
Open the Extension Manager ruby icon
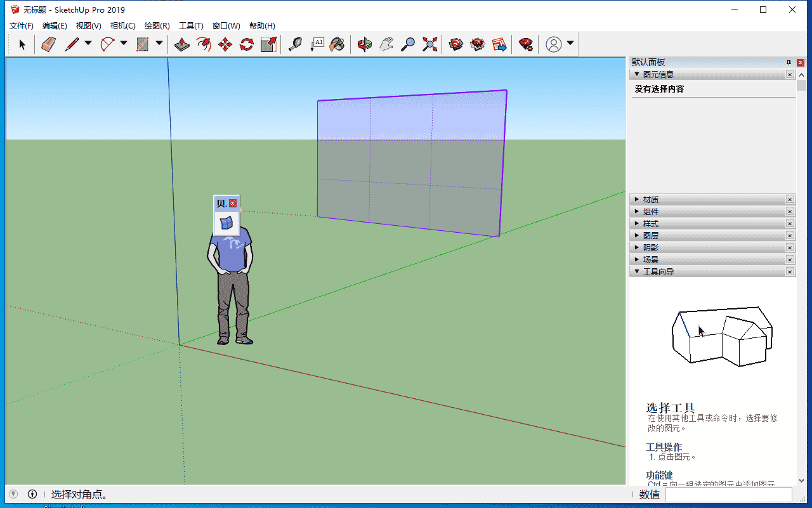pyautogui.click(x=526, y=44)
